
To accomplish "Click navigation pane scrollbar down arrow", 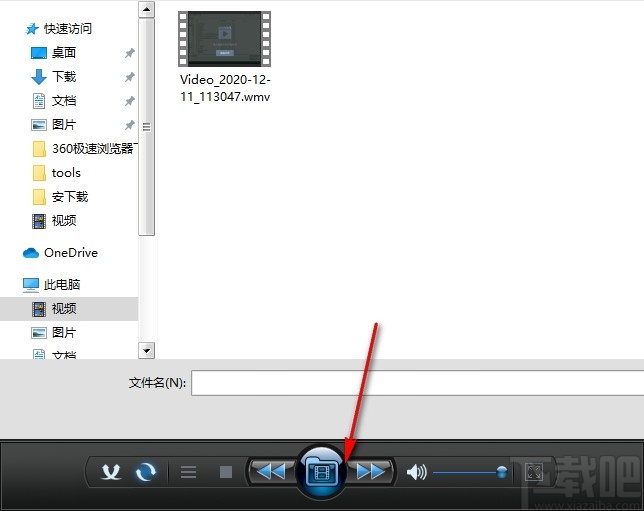I will pos(147,350).
